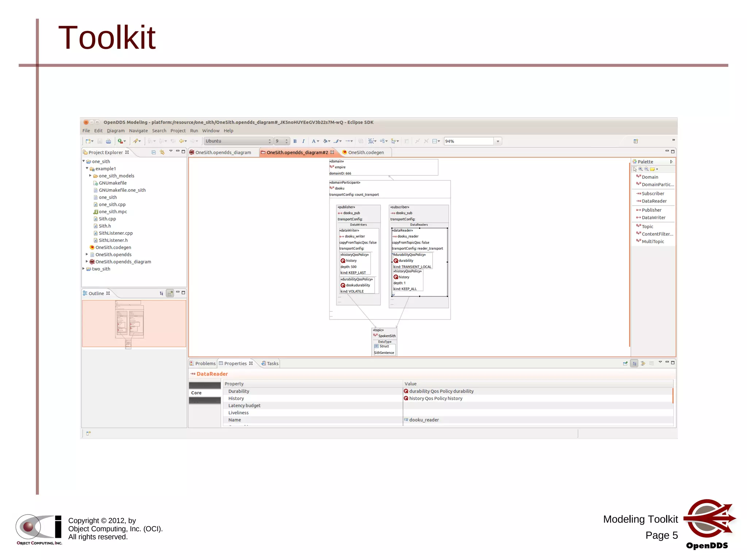This screenshot has height=560, width=747.
Task: Click the Name value field dooku_reader
Action: [x=538, y=420]
